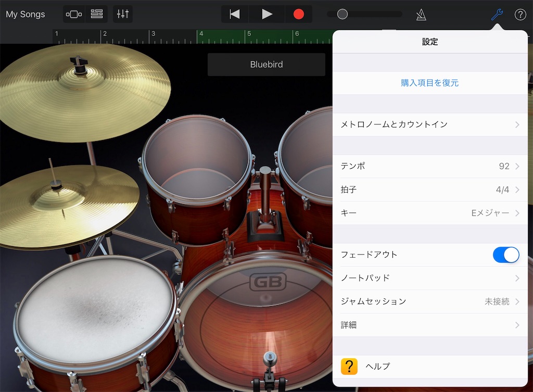Expand chevron on ノートパッド row

point(517,279)
